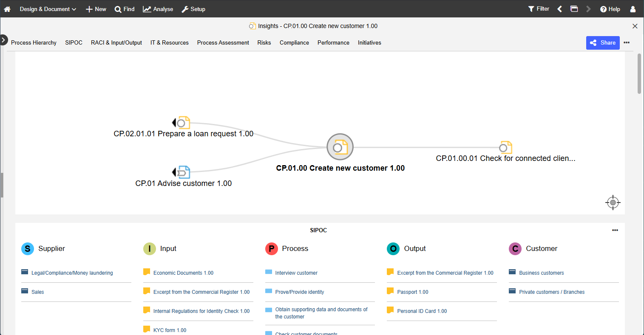Screen dimensions: 644x335
Task: Select the central Create new customer node
Action: [340, 147]
